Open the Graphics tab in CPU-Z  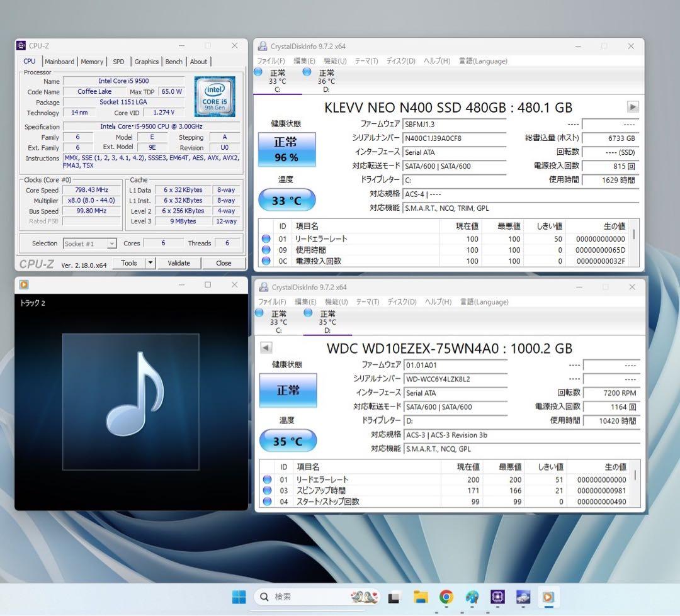[147, 62]
